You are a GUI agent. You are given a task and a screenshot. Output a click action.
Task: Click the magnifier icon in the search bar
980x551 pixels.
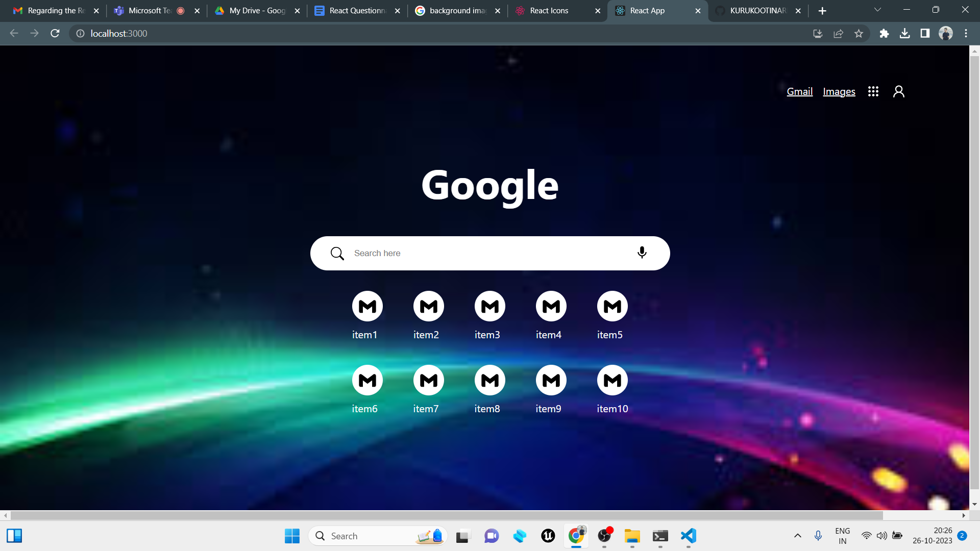click(337, 253)
